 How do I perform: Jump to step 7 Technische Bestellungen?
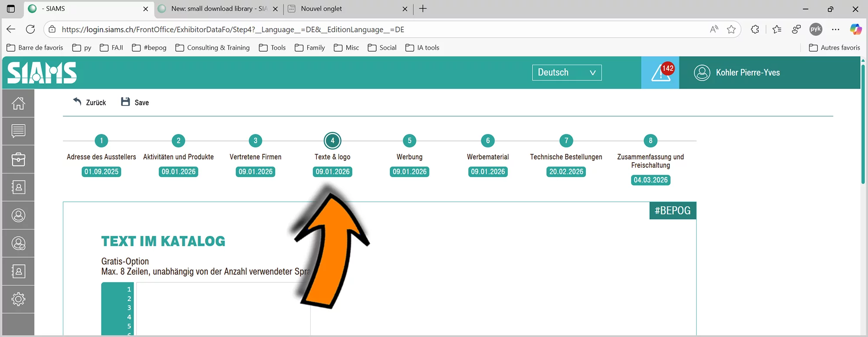click(x=566, y=141)
